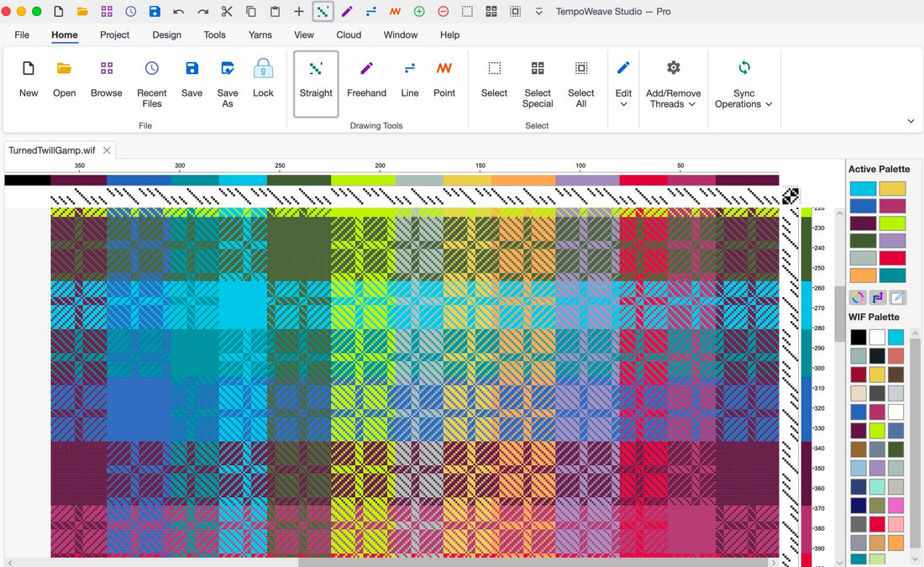Click Select All in the ribbon
Screen dimensions: 924x567
click(581, 84)
